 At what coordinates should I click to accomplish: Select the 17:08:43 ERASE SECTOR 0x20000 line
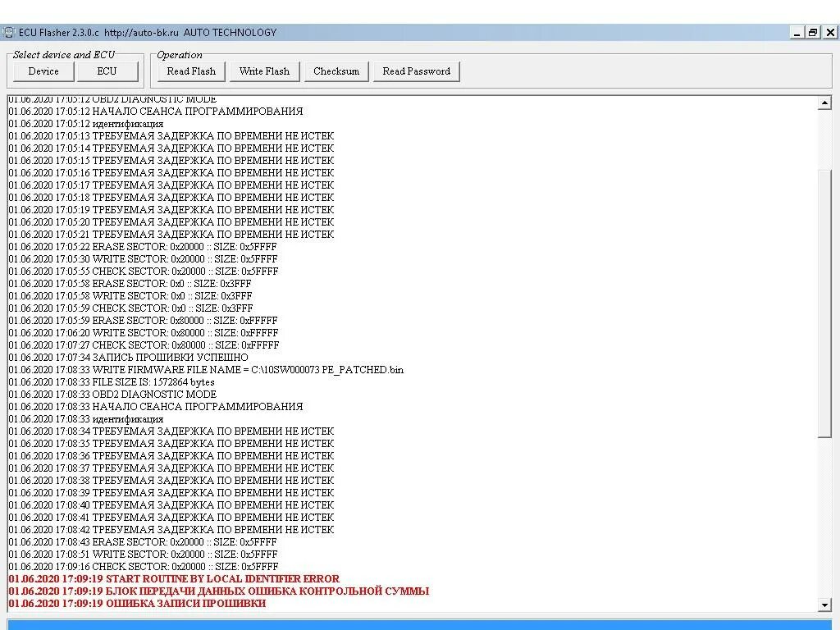(143, 542)
